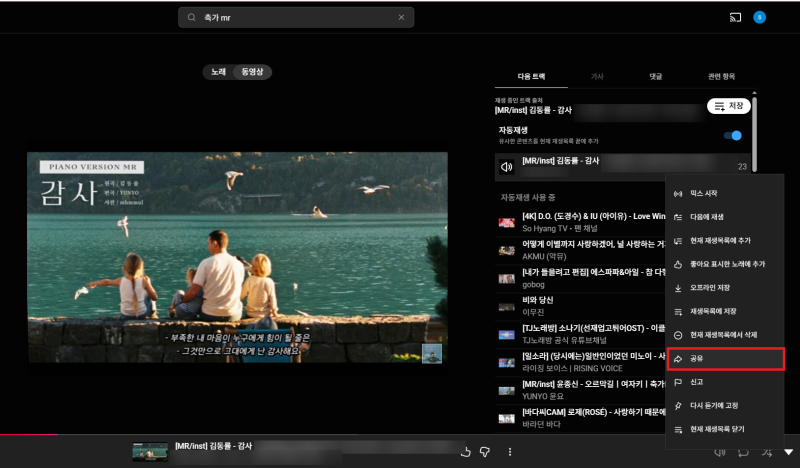
Task: Select 다음에 재생 menu item
Action: (725, 217)
